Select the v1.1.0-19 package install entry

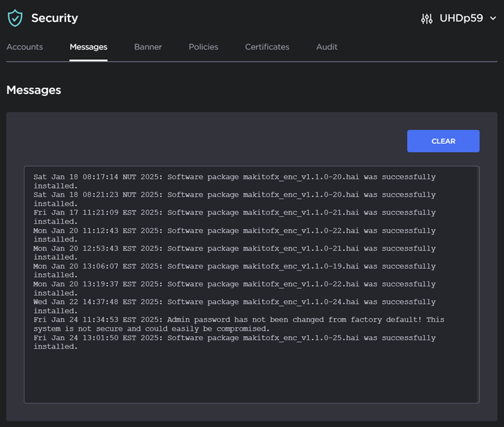[x=234, y=271]
